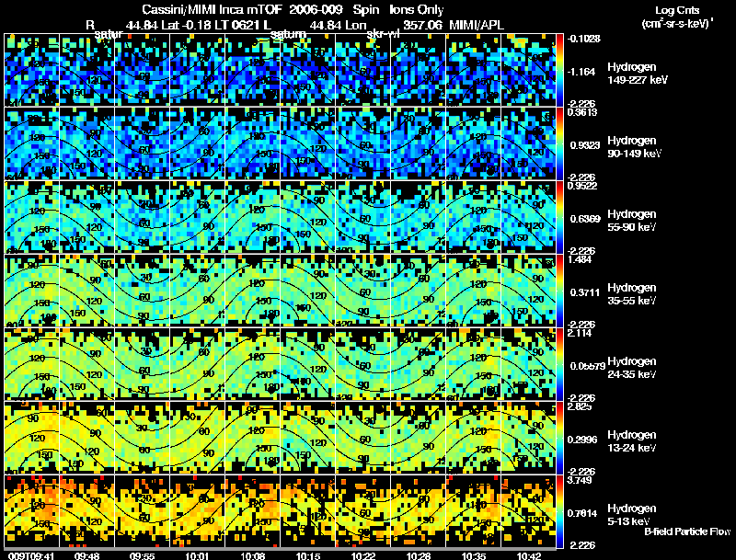Click the Cassini/MIMI Inca mTOF title text

[213, 9]
